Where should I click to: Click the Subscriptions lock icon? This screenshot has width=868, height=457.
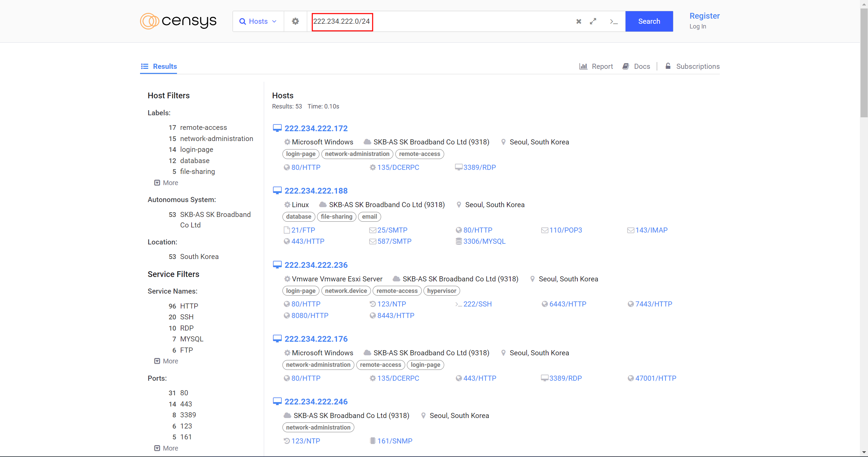click(x=668, y=66)
